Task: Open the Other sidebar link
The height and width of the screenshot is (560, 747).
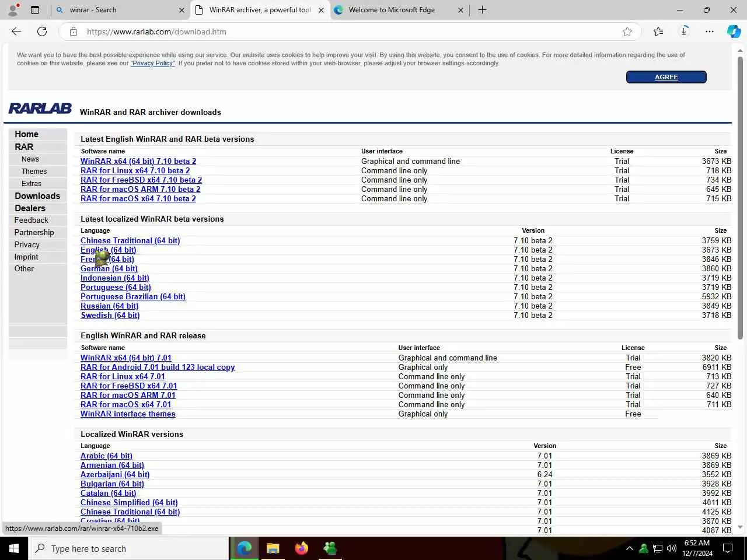Action: click(24, 269)
